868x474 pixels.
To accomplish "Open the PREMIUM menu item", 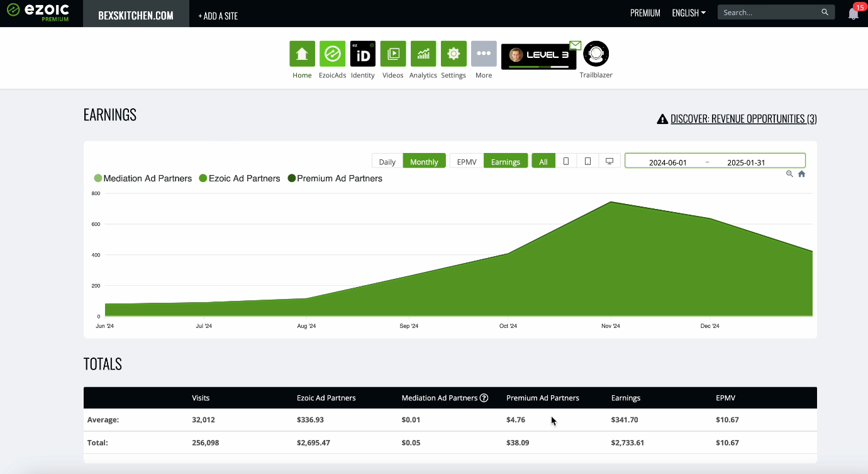I will pos(645,13).
